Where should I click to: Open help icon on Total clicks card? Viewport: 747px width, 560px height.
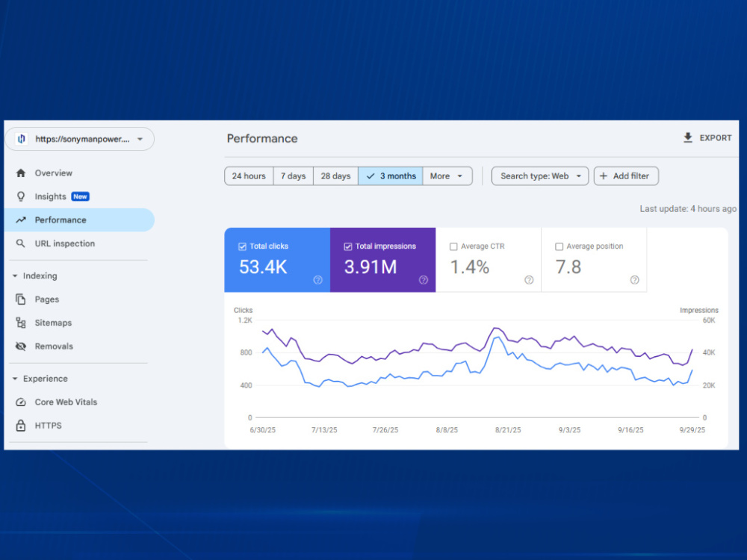317,280
